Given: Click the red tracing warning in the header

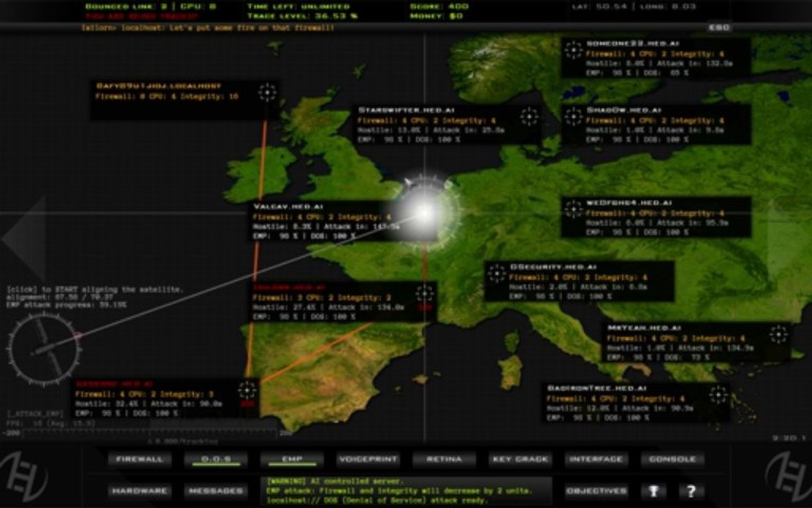Looking at the screenshot, I should point(142,17).
